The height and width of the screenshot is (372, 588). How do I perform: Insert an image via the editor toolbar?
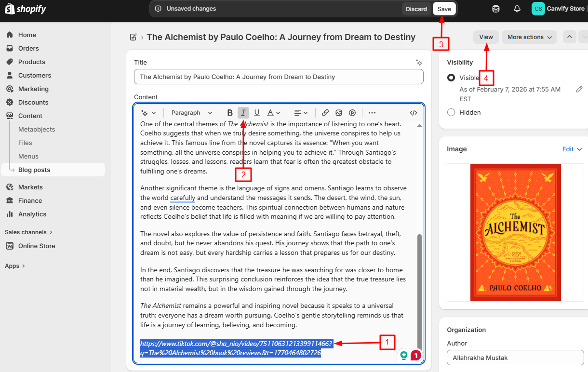click(x=339, y=112)
